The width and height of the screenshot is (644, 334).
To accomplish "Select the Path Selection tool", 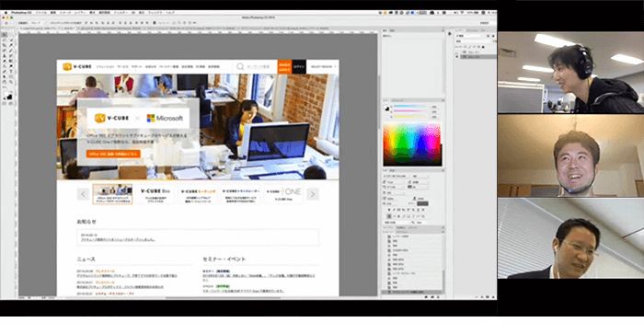I will (x=4, y=76).
